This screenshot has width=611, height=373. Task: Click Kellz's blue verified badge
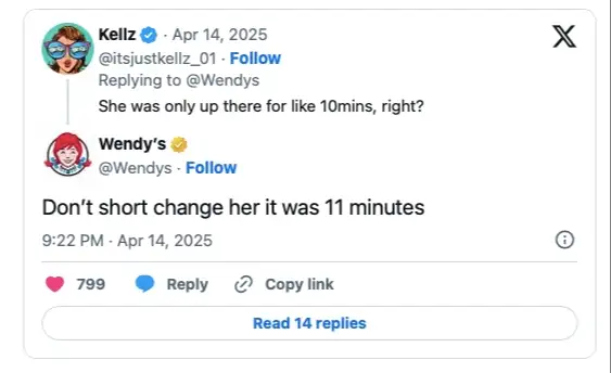(148, 35)
